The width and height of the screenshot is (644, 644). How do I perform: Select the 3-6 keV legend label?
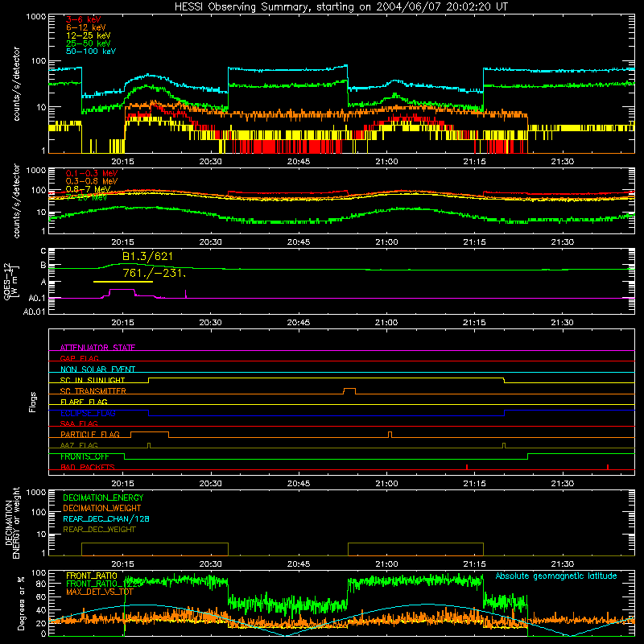(x=84, y=19)
